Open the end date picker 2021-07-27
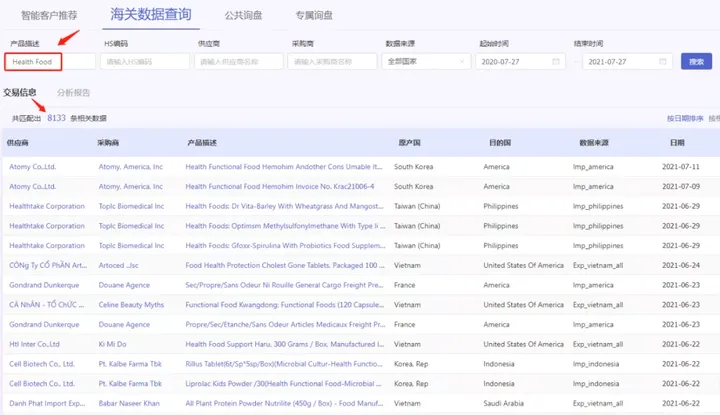720x415 pixels. click(627, 62)
